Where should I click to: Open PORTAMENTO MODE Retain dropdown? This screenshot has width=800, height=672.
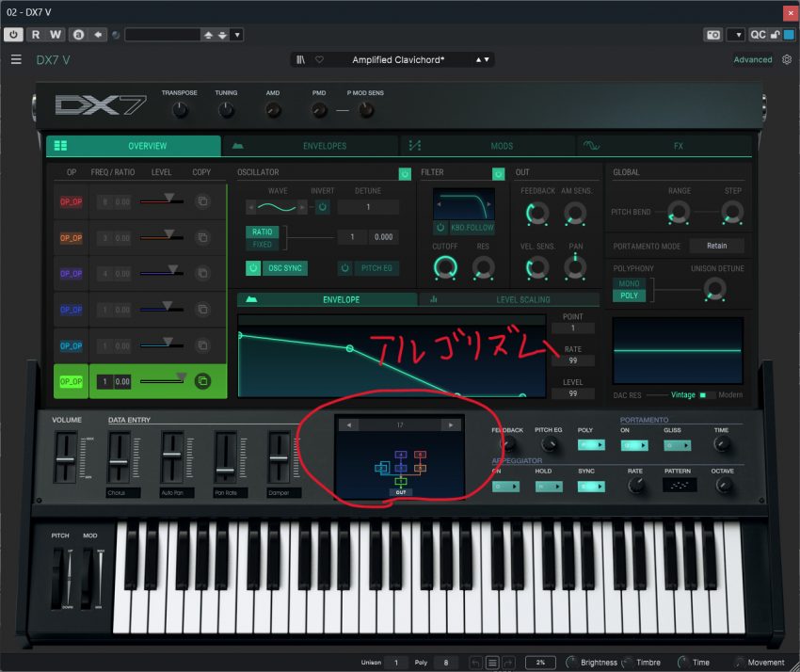click(716, 246)
